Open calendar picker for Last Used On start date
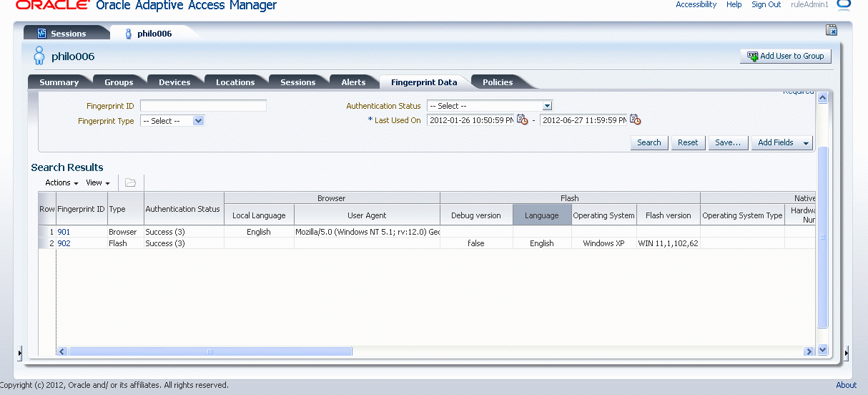Image resolution: width=868 pixels, height=395 pixels. 522,120
